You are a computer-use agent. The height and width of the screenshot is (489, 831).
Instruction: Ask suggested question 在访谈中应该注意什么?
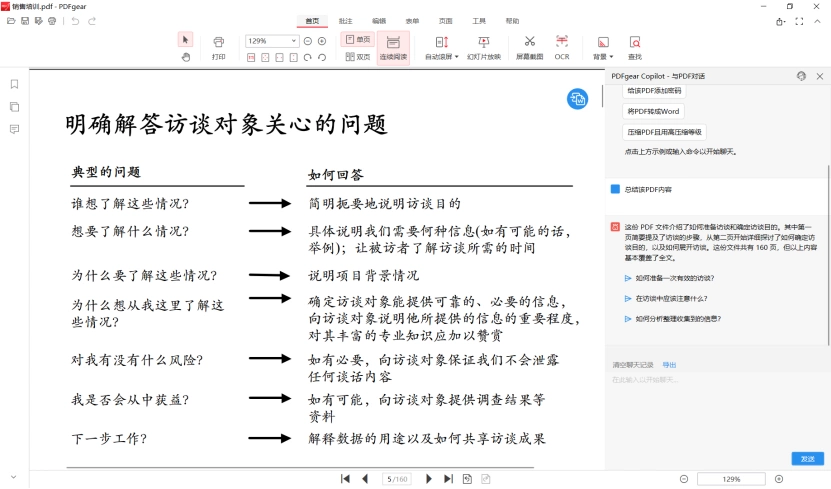click(671, 299)
